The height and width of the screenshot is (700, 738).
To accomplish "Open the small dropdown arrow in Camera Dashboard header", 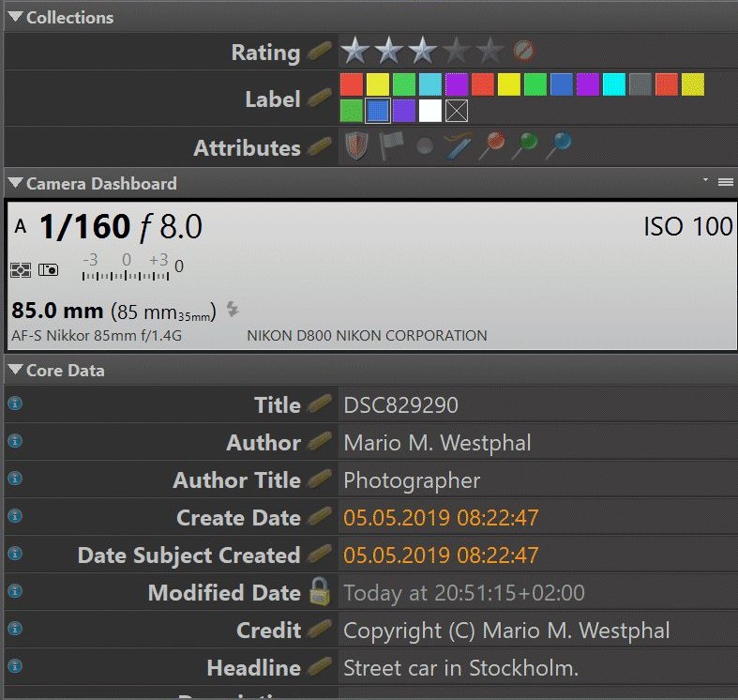I will pyautogui.click(x=705, y=180).
